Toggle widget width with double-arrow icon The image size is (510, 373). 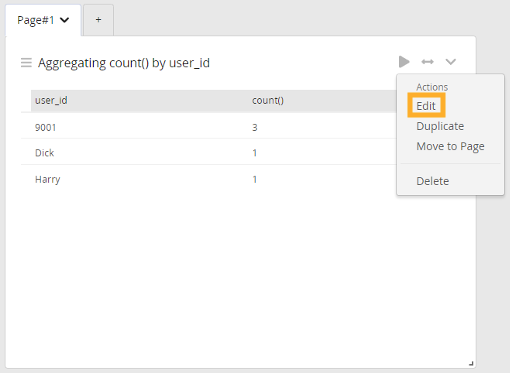427,62
